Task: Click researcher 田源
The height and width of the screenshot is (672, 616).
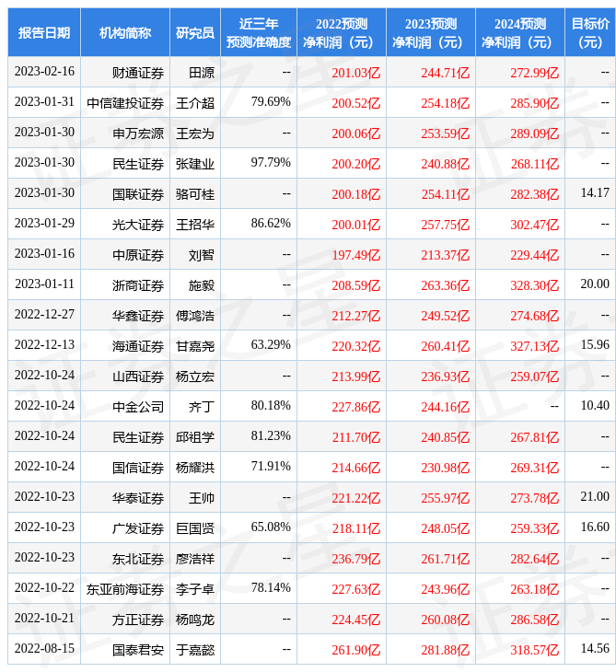Action: [202, 73]
